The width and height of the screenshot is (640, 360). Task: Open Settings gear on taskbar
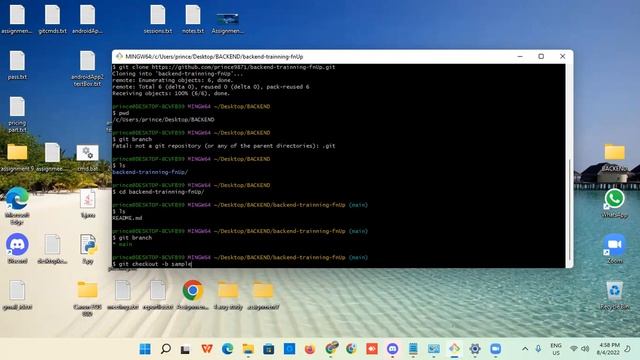click(x=475, y=349)
